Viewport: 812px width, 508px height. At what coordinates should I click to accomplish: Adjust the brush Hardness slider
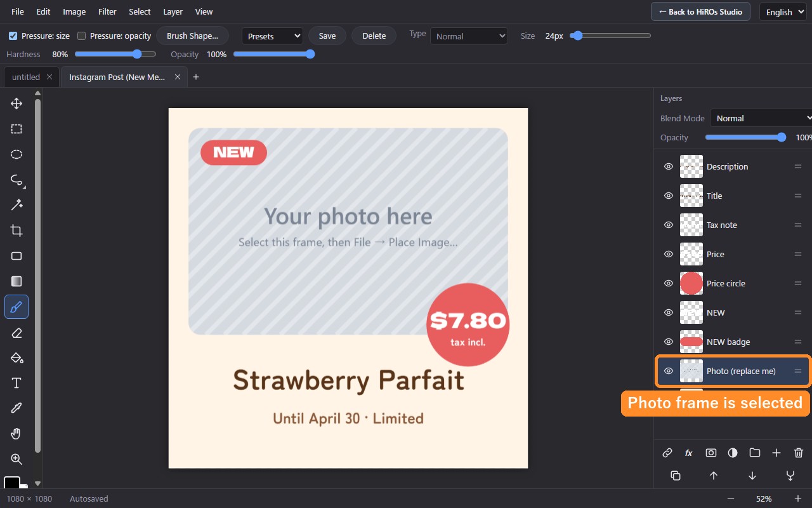(115, 55)
